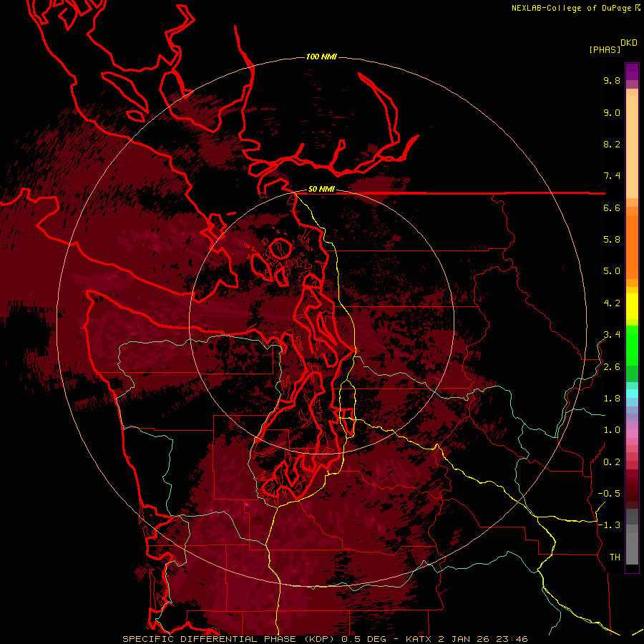This screenshot has width=644, height=644.
Task: Click the 1.0 legend value
Action: coord(612,430)
